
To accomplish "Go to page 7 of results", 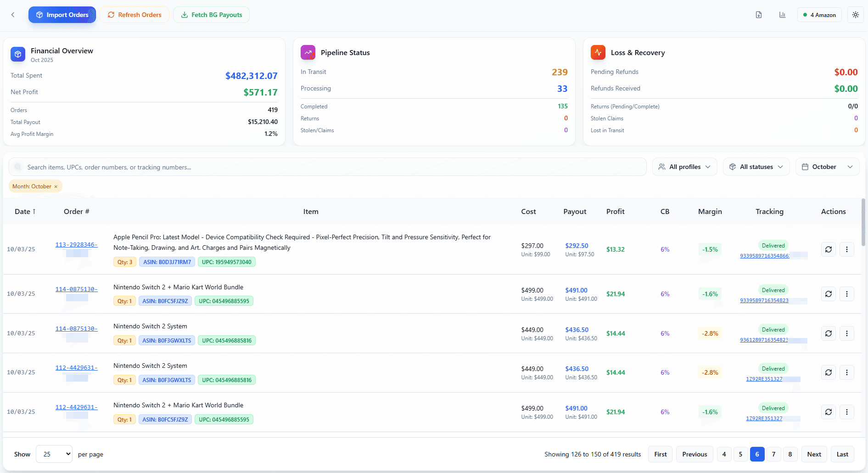I will (x=773, y=454).
